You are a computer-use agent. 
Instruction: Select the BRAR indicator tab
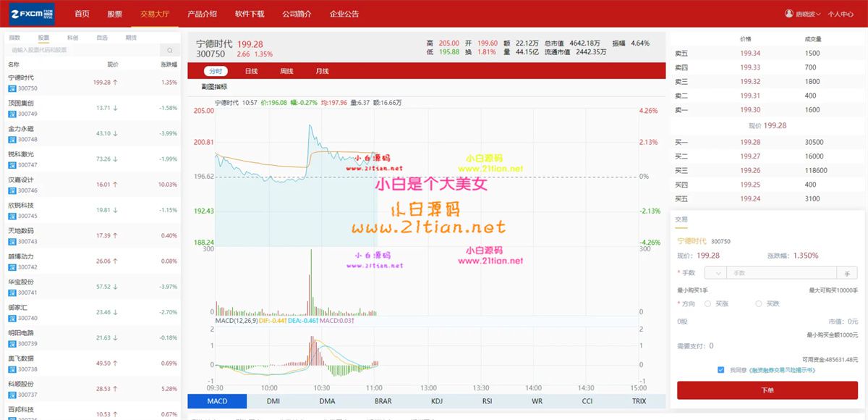(x=383, y=401)
